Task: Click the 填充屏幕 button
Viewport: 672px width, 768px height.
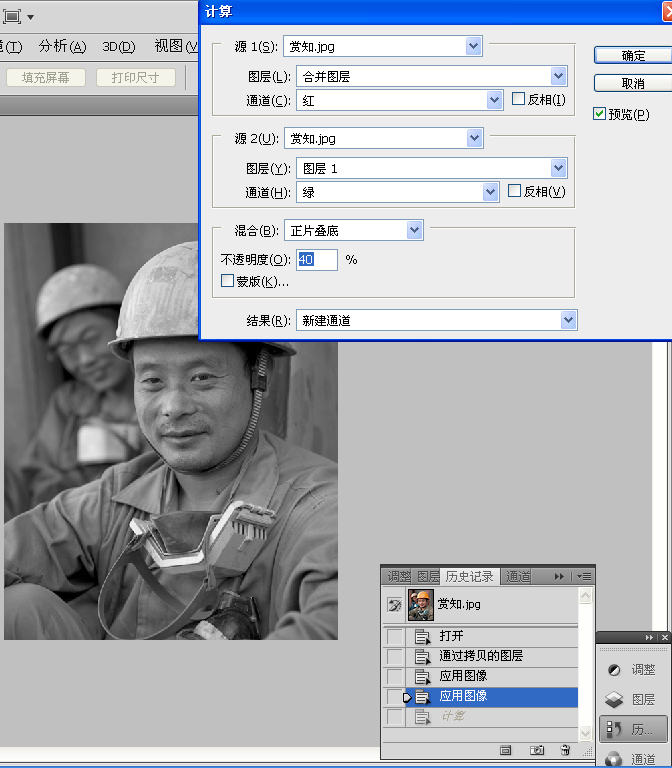Action: point(46,77)
